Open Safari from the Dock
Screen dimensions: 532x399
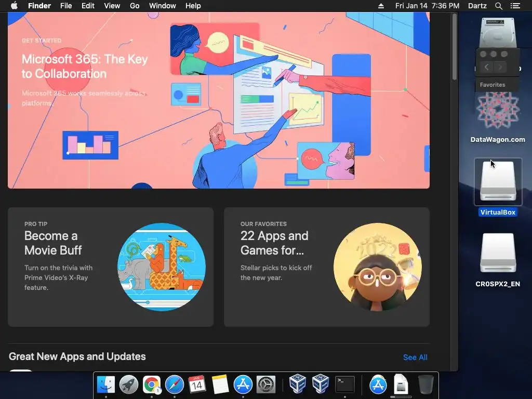point(175,385)
